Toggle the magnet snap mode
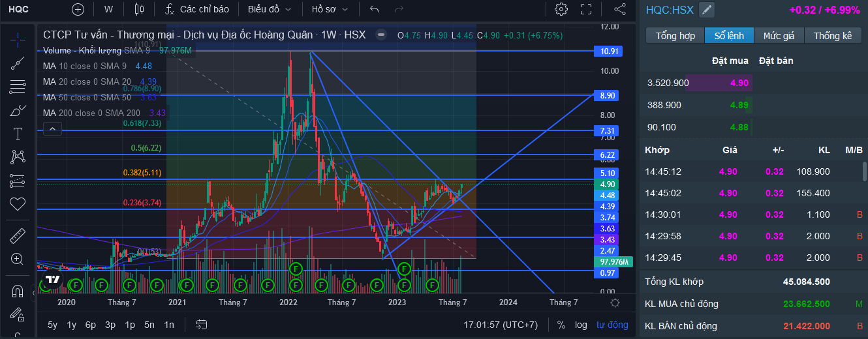This screenshot has width=868, height=339. (18, 291)
